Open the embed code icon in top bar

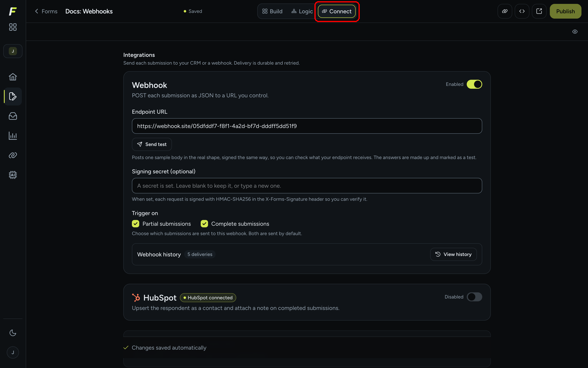tap(522, 11)
